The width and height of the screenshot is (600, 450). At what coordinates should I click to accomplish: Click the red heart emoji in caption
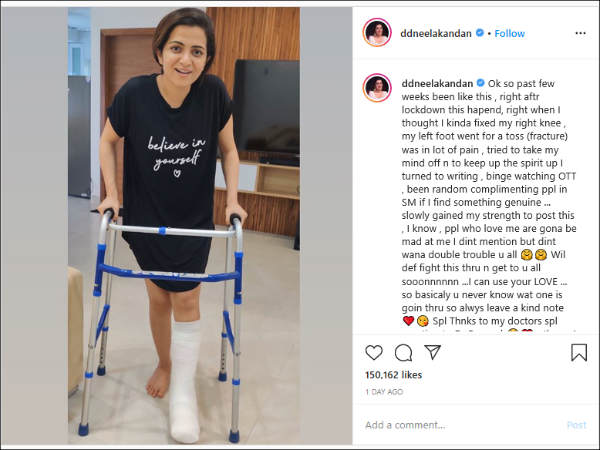point(408,321)
